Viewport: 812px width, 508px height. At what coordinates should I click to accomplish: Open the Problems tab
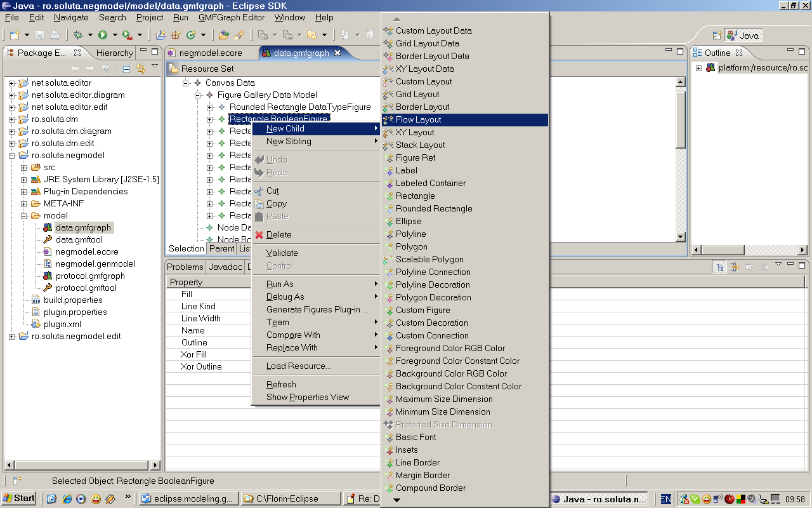pyautogui.click(x=185, y=267)
